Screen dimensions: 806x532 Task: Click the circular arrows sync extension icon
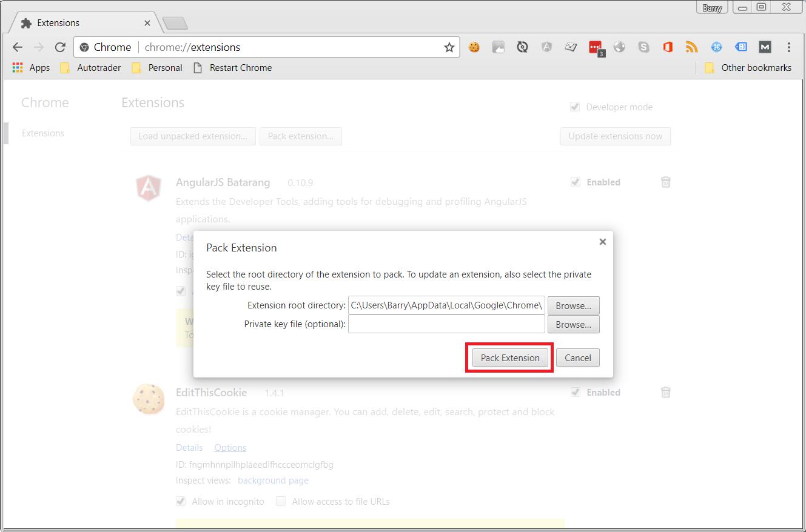(x=522, y=47)
